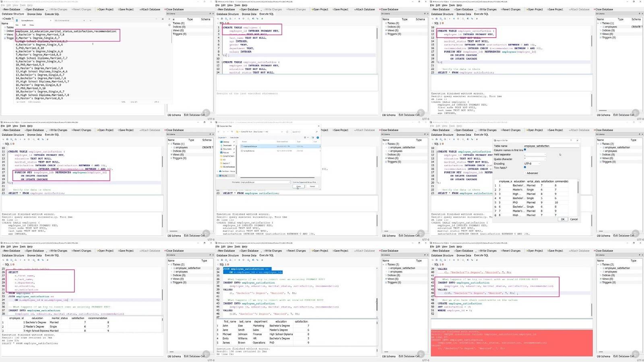Screen dimensions: 644x362
Task: Select Desktop in file chooser sidebar
Action: [x=226, y=142]
